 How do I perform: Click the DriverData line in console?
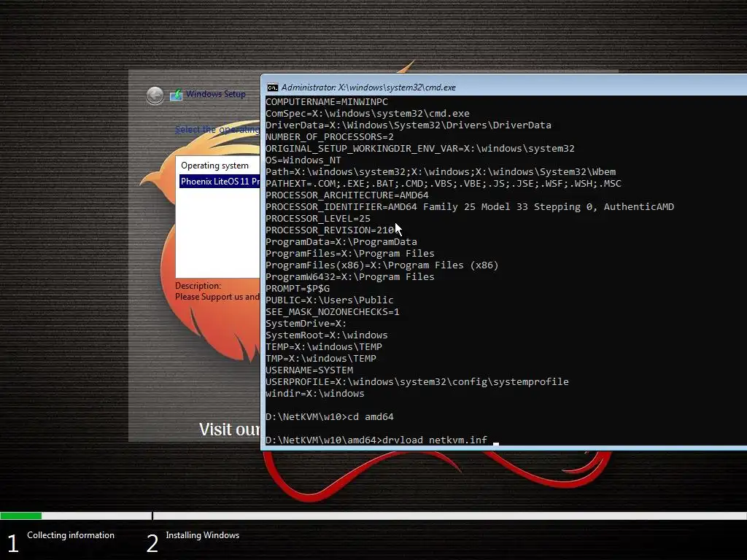(409, 125)
